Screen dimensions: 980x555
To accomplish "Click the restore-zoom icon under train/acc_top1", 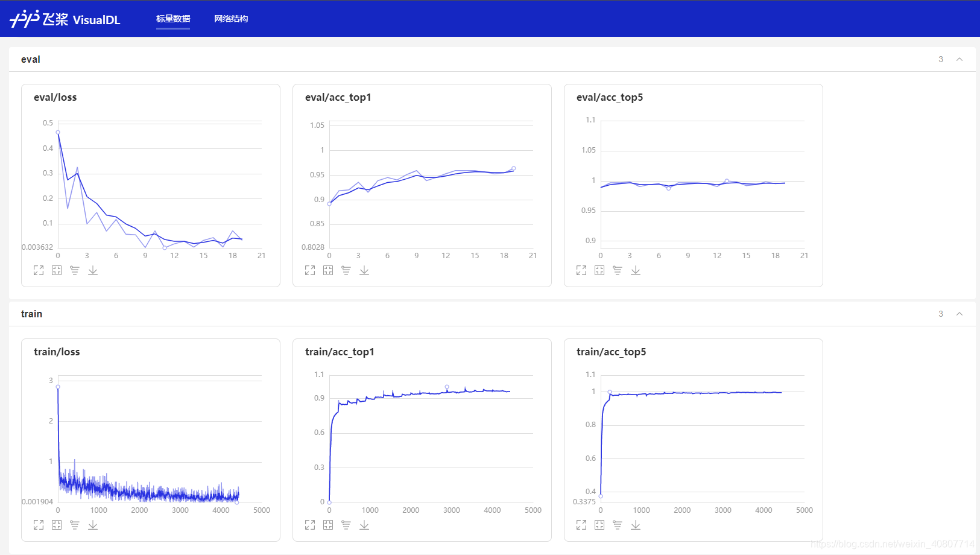I will tap(328, 525).
